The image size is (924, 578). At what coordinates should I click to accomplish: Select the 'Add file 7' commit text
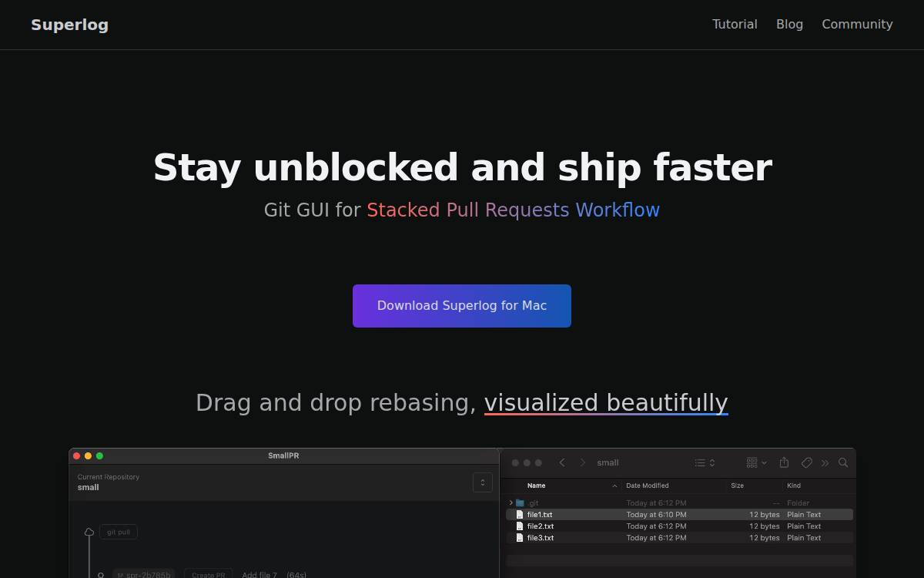259,575
